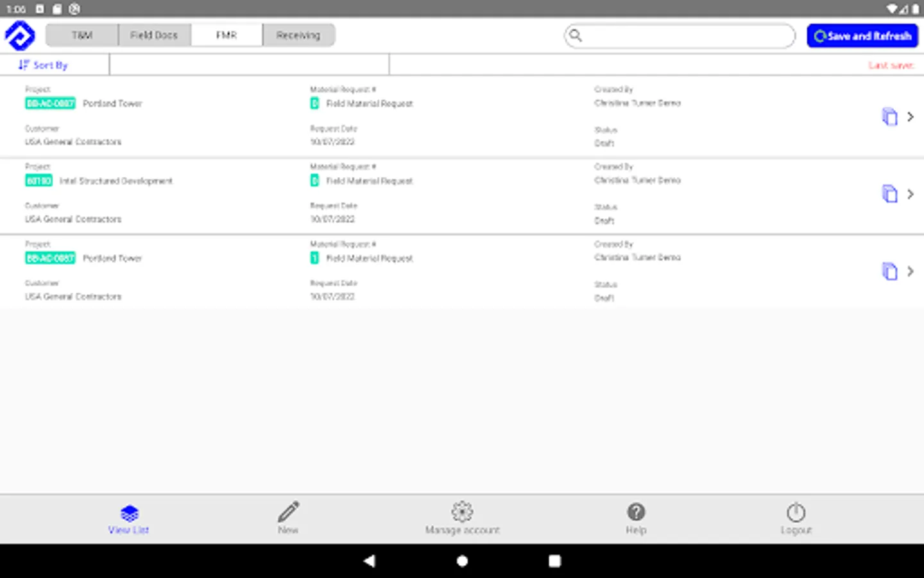The width and height of the screenshot is (924, 578).
Task: Open the Sort By options
Action: click(43, 65)
